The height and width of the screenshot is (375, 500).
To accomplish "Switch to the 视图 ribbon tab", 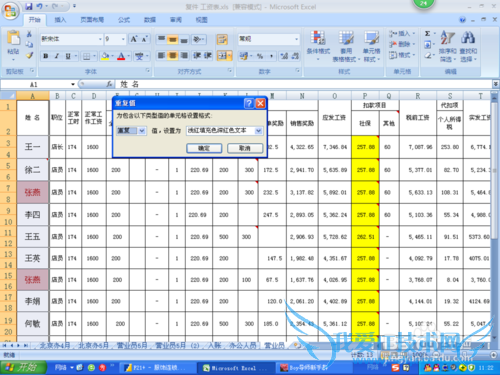I will point(201,20).
